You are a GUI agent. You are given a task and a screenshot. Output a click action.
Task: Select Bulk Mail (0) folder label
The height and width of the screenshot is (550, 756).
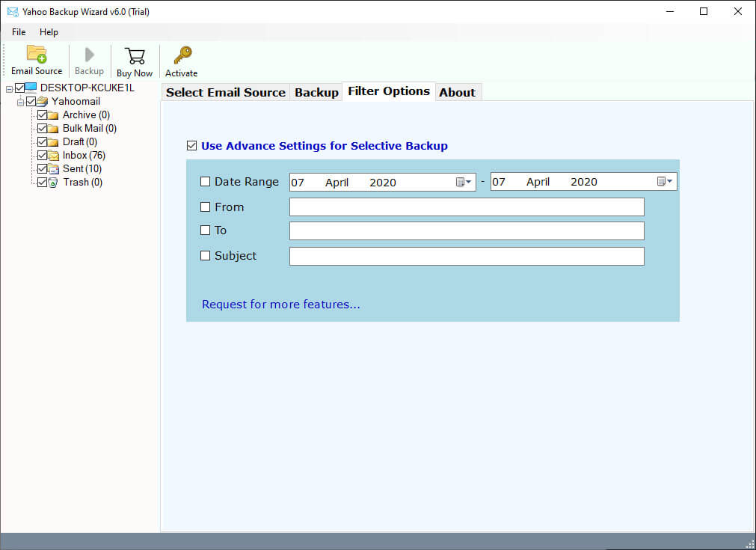pos(90,129)
